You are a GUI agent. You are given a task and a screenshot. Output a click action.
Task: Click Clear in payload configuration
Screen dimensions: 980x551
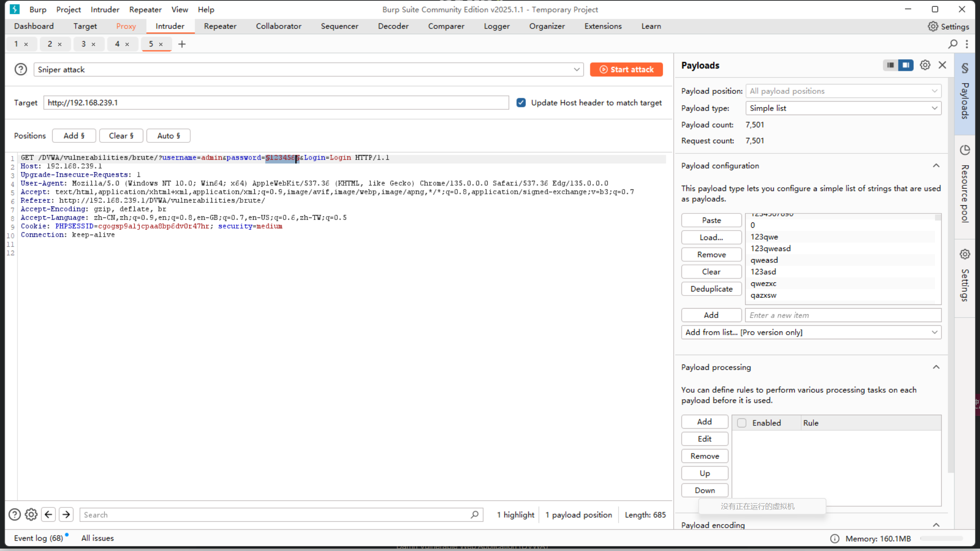click(x=711, y=271)
